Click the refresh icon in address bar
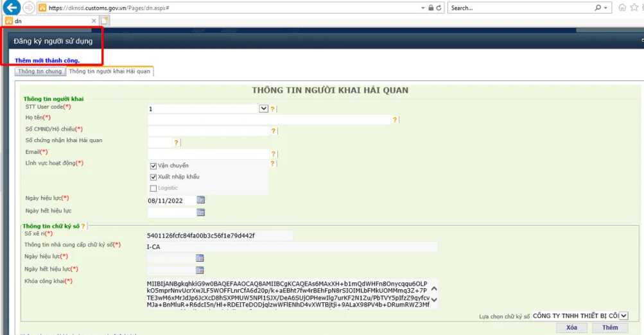The width and height of the screenshot is (644, 335). [x=439, y=8]
